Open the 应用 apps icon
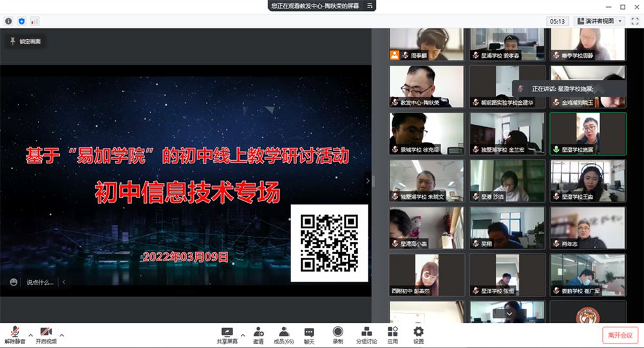 point(393,335)
